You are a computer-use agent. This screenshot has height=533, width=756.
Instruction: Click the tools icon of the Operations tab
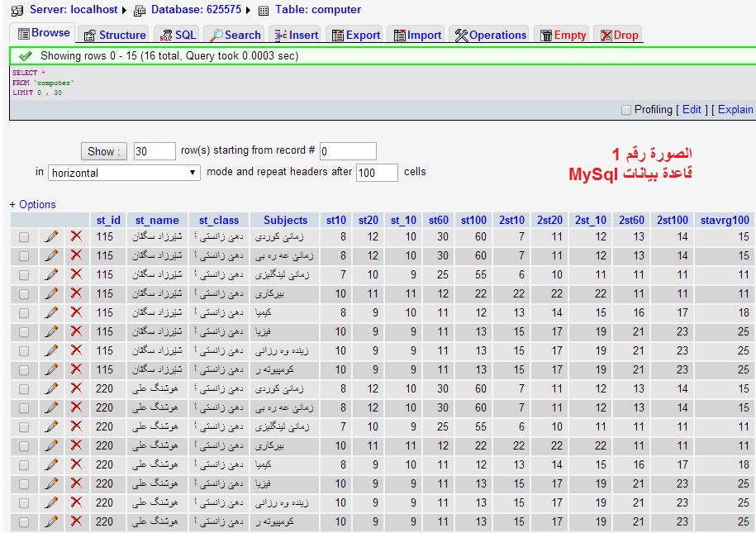461,36
